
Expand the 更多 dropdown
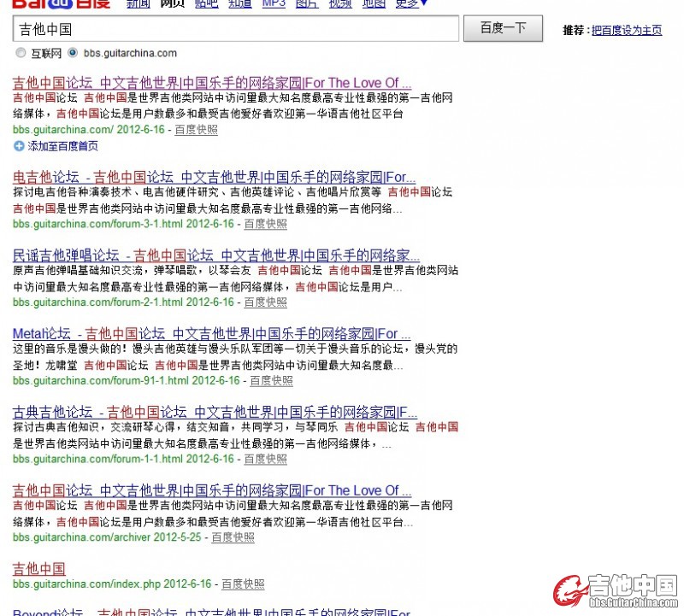pyautogui.click(x=411, y=4)
